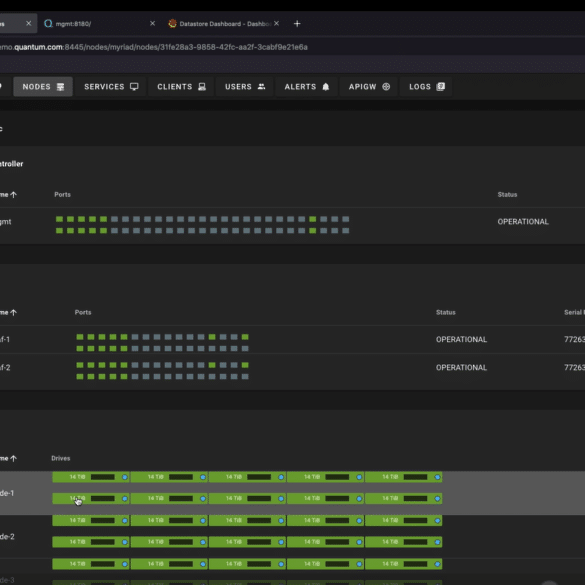Click first 14 TB drive of node-2
This screenshot has width=585, height=585.
click(91, 520)
